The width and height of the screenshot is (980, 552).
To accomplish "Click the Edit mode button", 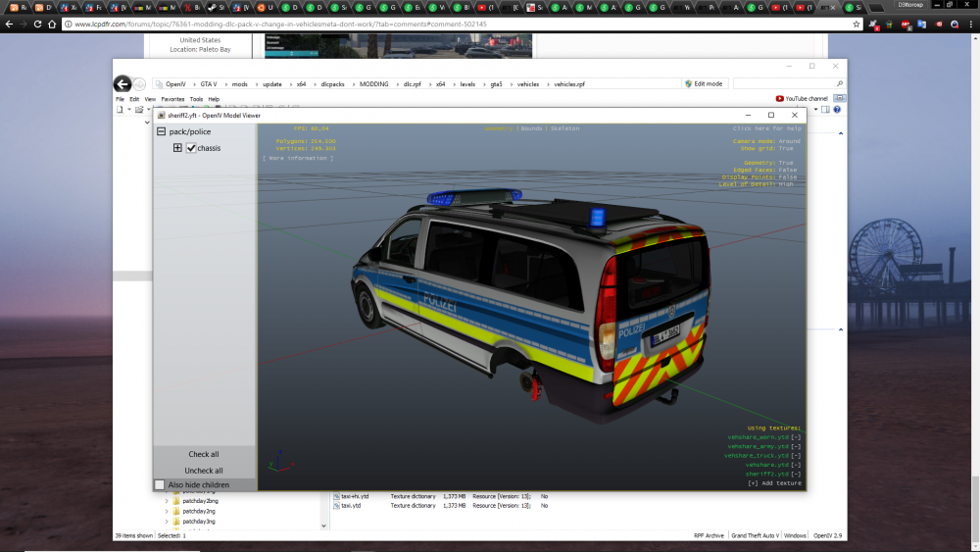I will tap(705, 84).
